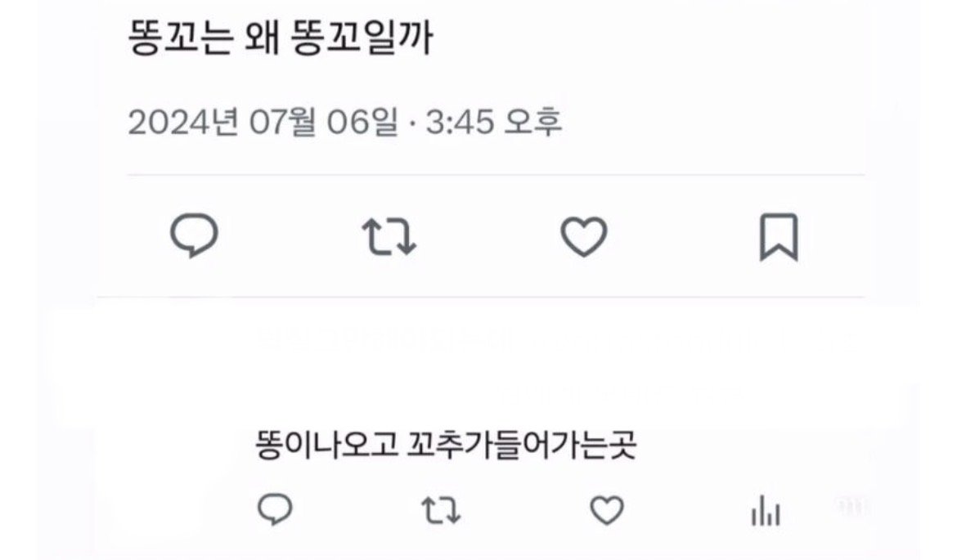Like the 똥이나오고 reply

(x=606, y=512)
